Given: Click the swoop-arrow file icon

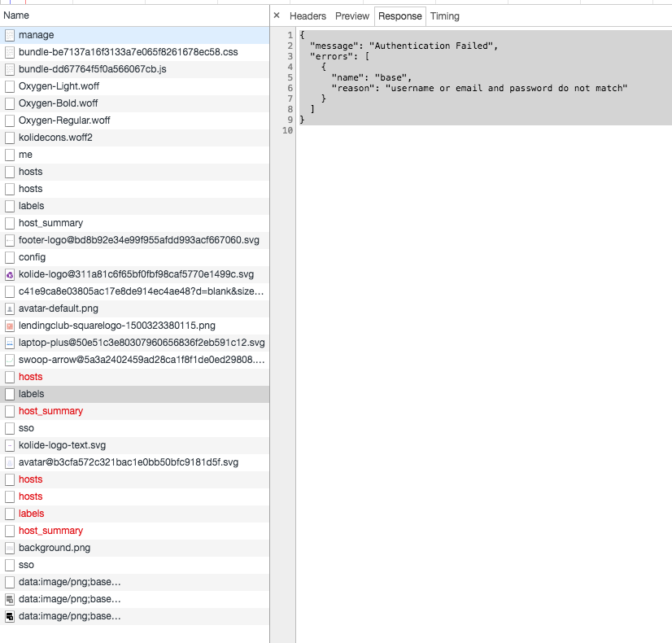Looking at the screenshot, I should pos(10,360).
